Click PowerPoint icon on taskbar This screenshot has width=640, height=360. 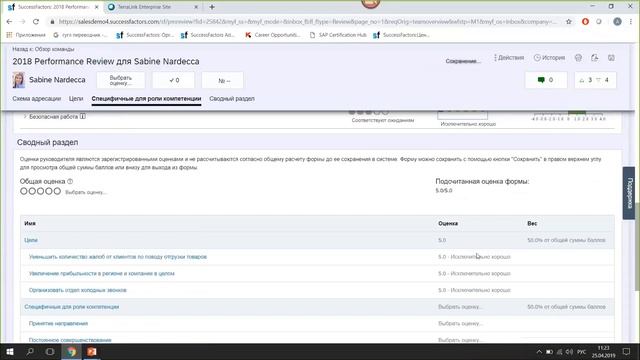(x=91, y=351)
